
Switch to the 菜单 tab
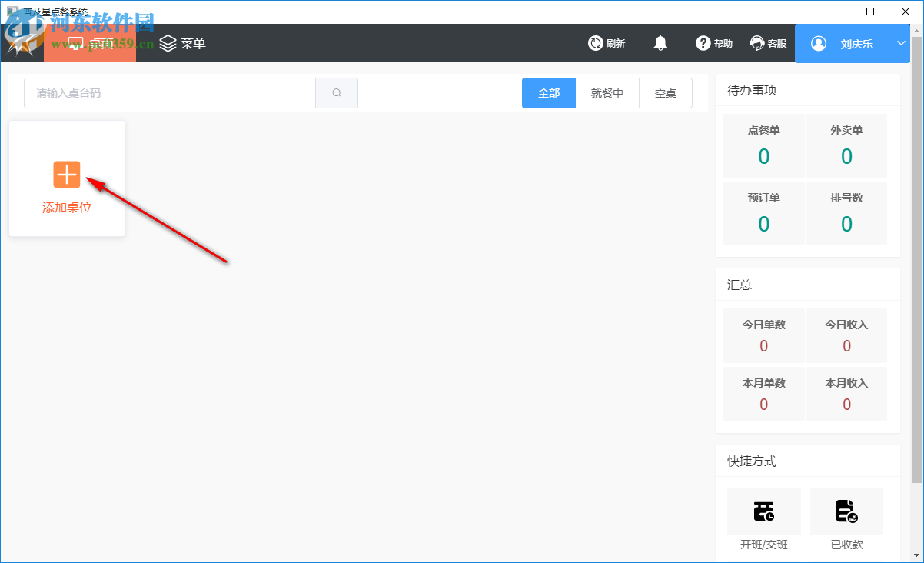coord(184,43)
